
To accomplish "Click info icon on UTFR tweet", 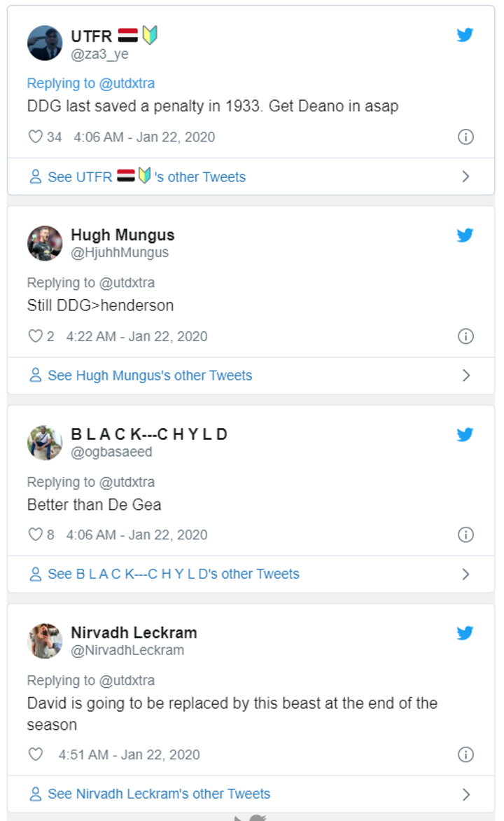I will tap(465, 137).
